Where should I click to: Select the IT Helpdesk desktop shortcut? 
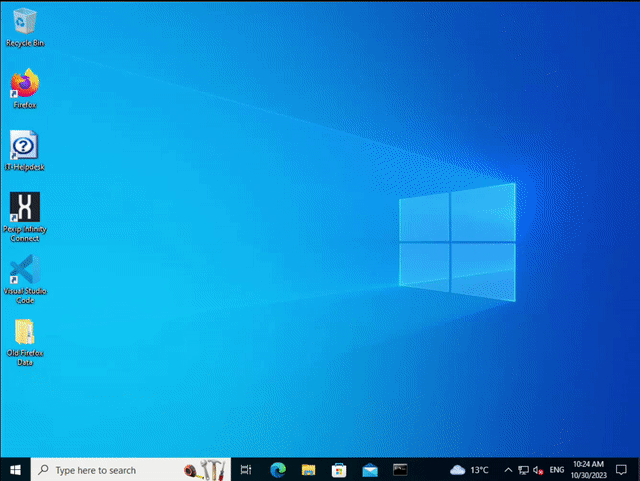24,147
